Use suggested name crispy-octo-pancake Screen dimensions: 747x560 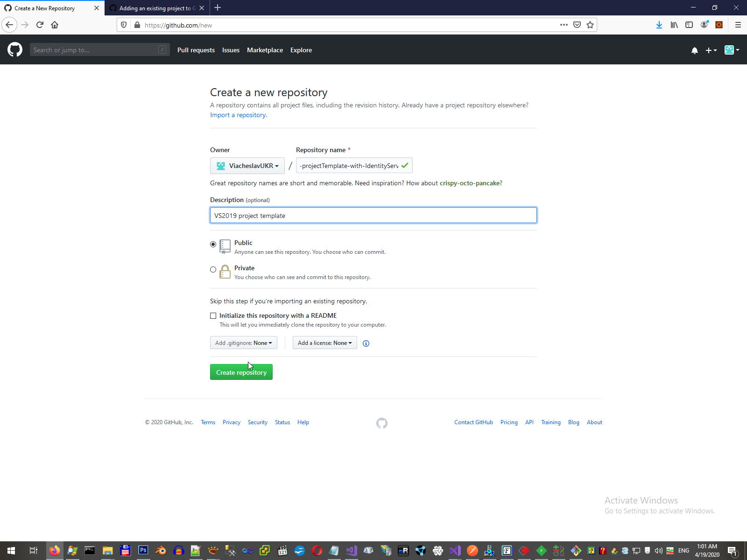[x=470, y=183]
